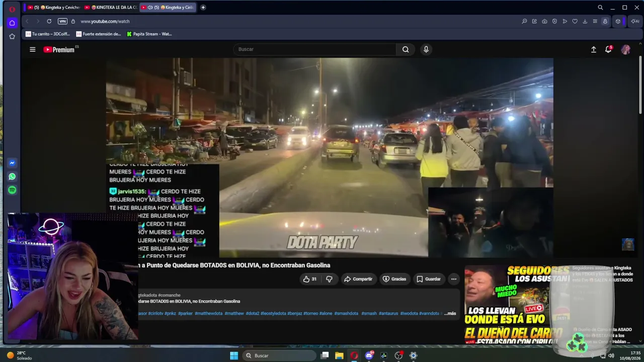Like the video with the thumbs-up button
The width and height of the screenshot is (644, 362).
(310, 279)
